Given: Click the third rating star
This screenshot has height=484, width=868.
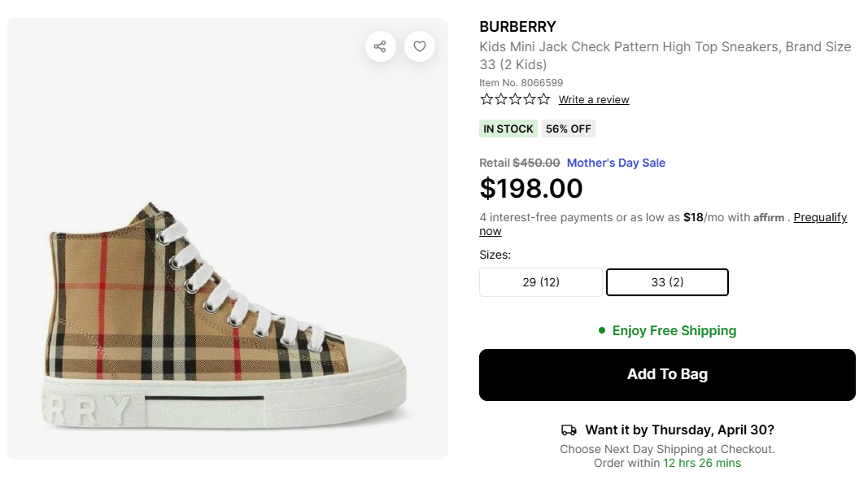Looking at the screenshot, I should coord(515,99).
